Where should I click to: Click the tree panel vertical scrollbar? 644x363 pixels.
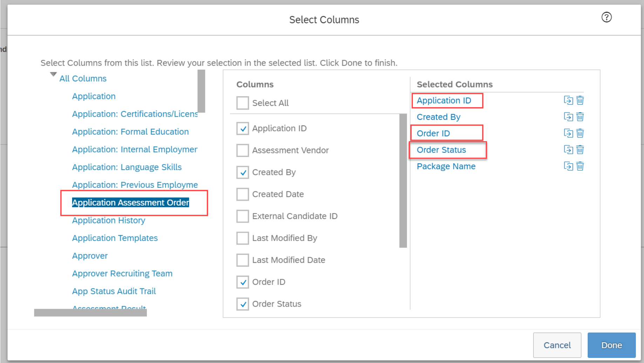201,91
